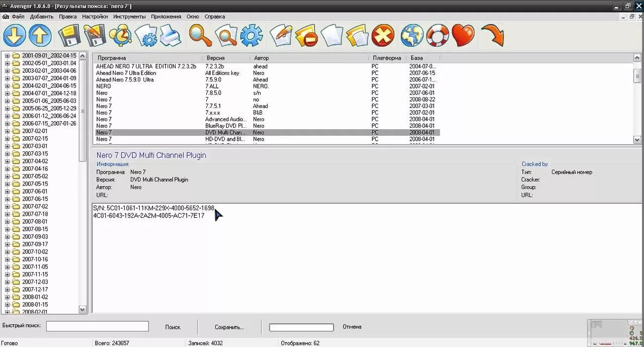
Task: Click the progress bar beside Отмена
Action: 301,327
